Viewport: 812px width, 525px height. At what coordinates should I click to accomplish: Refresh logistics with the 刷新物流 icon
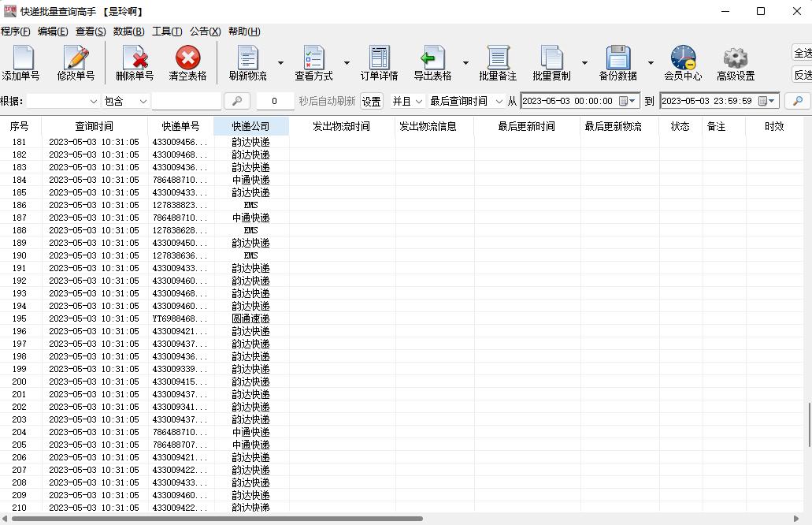tap(247, 62)
